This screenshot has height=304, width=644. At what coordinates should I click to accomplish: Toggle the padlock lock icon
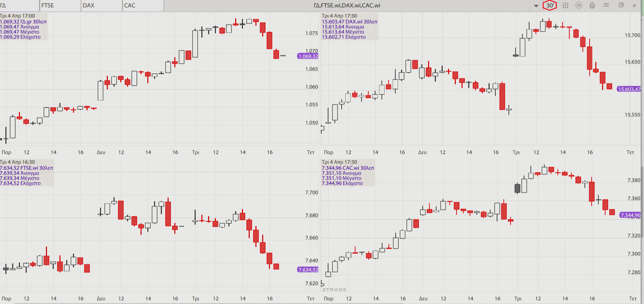(592, 5)
